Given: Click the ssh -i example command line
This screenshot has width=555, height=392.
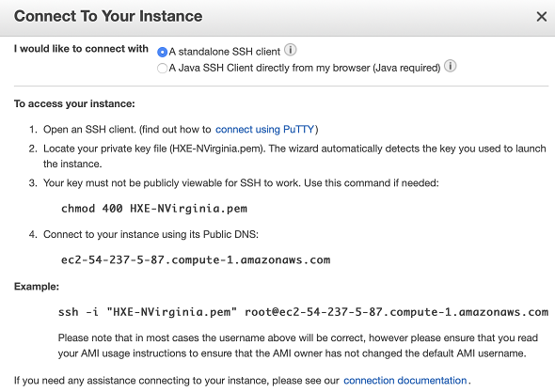Looking at the screenshot, I should [x=303, y=312].
